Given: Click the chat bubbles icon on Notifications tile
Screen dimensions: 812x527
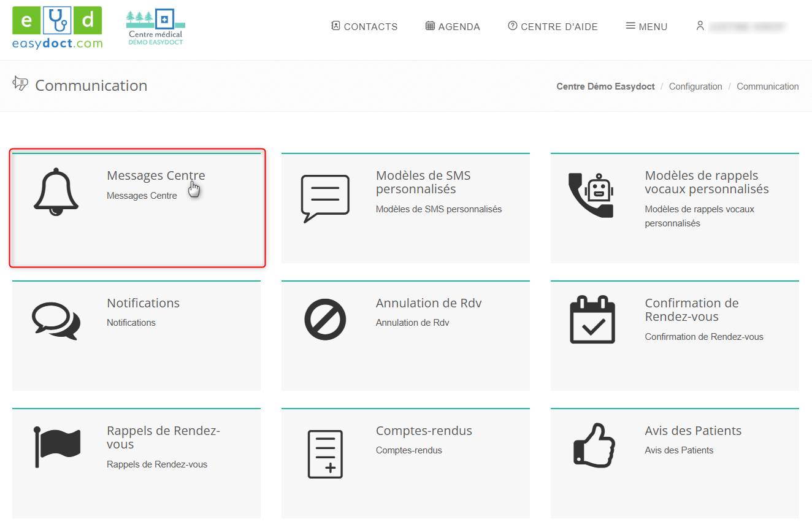Looking at the screenshot, I should tap(56, 319).
